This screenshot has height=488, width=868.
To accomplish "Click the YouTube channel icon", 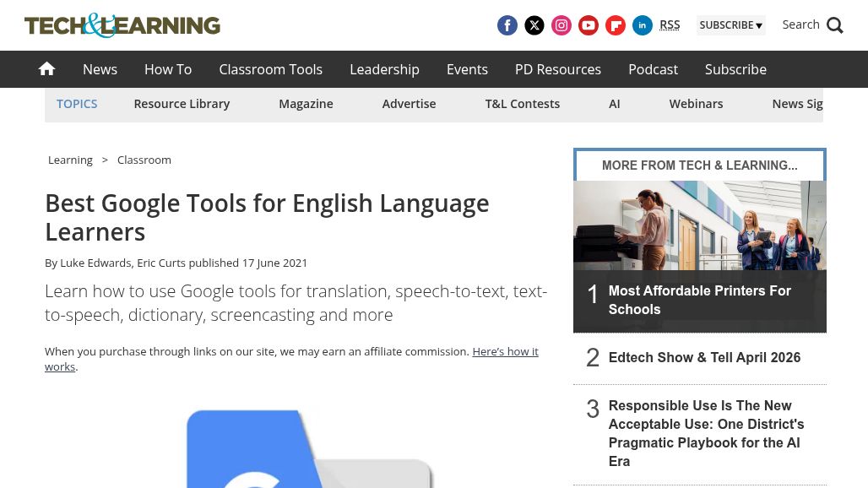I will tap(588, 25).
